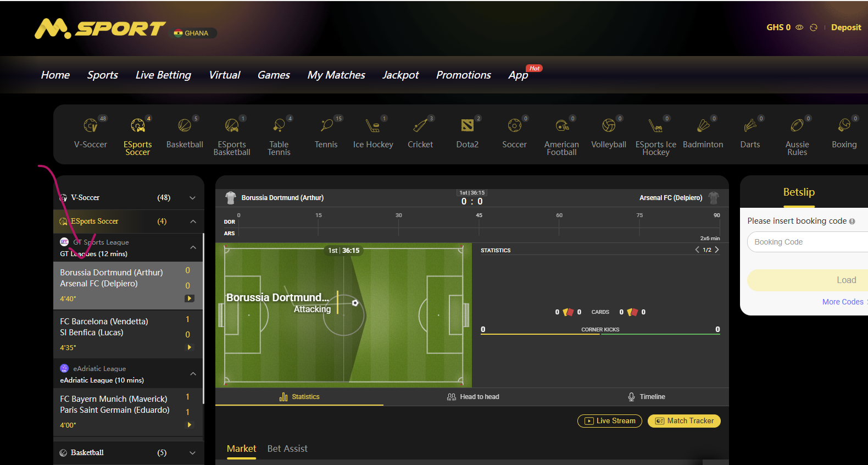Image resolution: width=868 pixels, height=465 pixels.
Task: Collapse the eAdriatic League group
Action: 193,374
